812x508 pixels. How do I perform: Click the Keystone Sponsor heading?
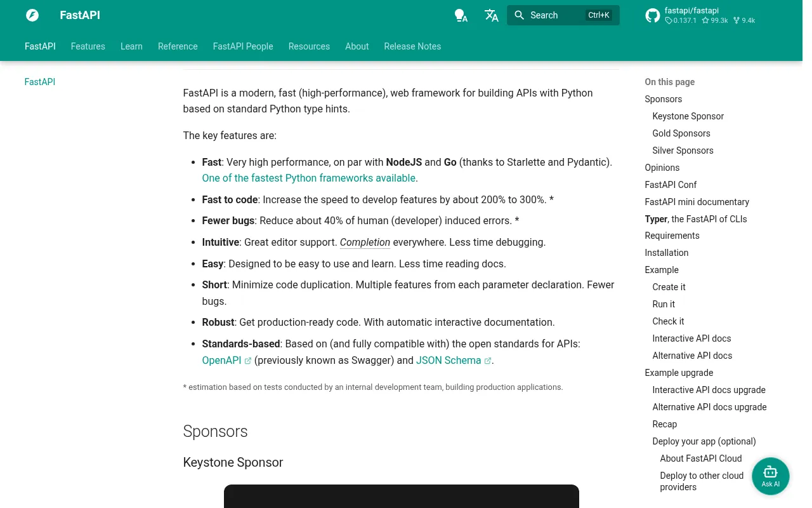point(233,462)
